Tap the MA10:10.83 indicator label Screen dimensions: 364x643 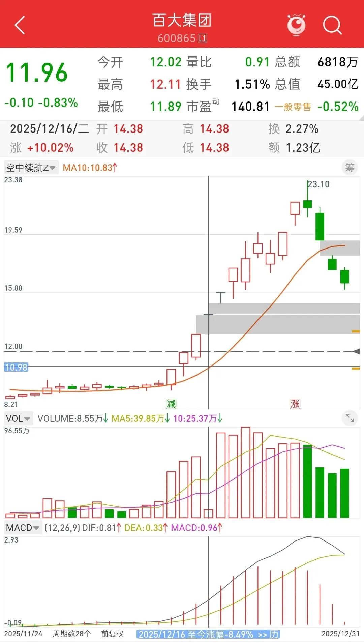pyautogui.click(x=90, y=168)
